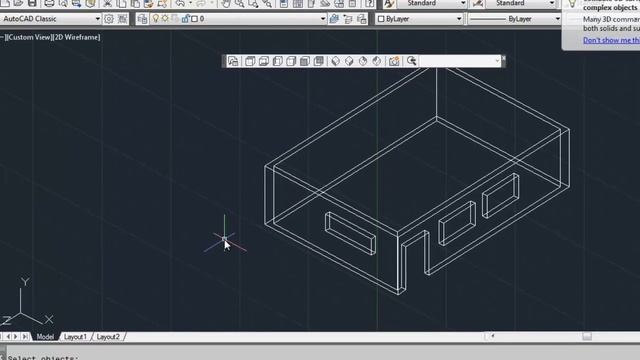Open the Layer Properties Manager
This screenshot has width=640, height=360.
click(x=142, y=19)
